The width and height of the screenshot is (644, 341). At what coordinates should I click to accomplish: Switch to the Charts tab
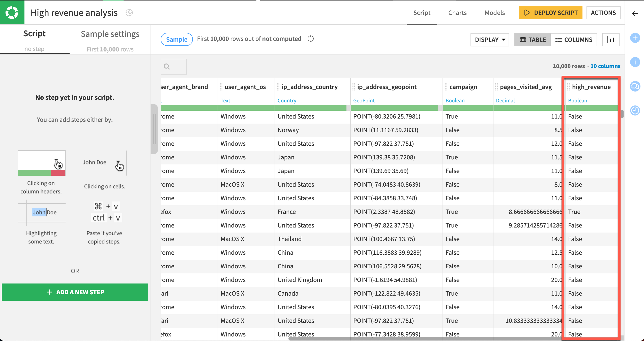pos(458,13)
